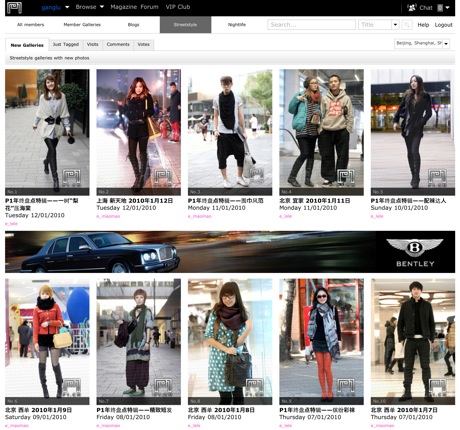Open the No.4 couple photo thumbnail
The image size is (460, 430).
321,132
